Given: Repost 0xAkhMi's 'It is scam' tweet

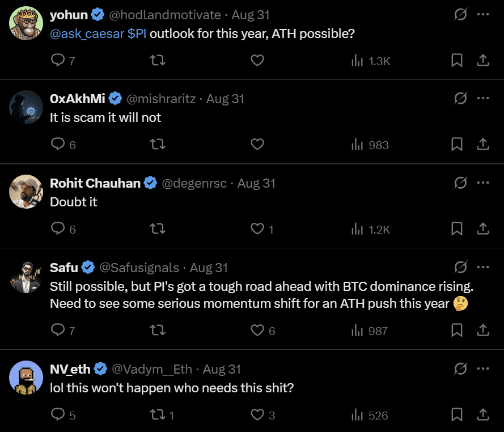Looking at the screenshot, I should pos(157,145).
